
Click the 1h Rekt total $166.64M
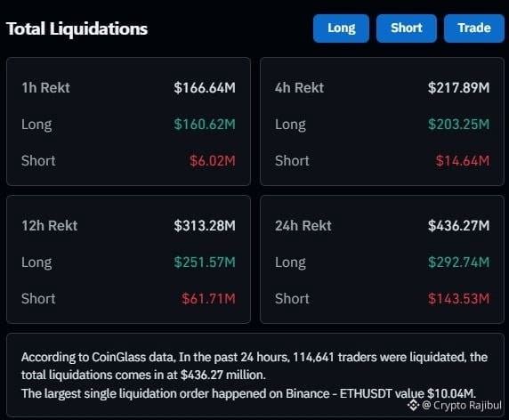pyautogui.click(x=205, y=87)
